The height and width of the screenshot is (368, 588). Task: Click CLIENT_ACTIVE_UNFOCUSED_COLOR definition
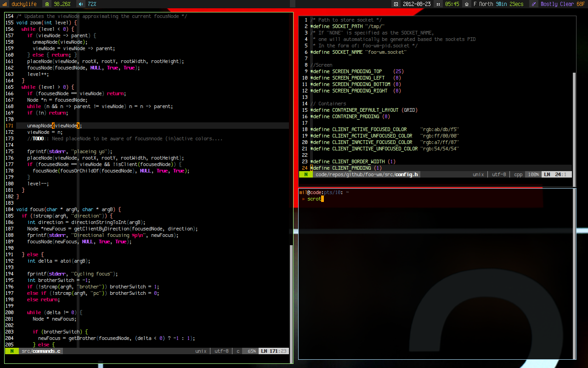(385, 136)
